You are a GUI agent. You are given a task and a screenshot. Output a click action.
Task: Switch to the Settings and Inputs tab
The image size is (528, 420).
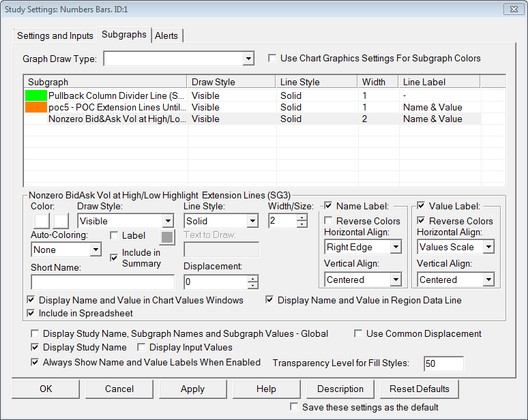[55, 35]
